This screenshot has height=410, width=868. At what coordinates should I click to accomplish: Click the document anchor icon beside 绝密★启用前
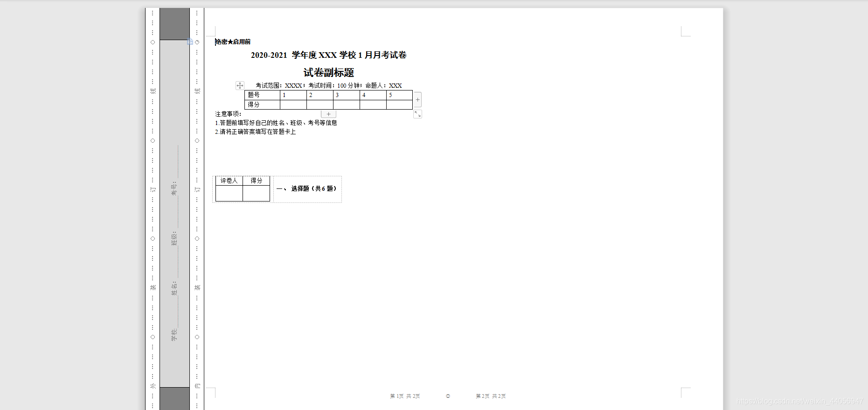tap(190, 42)
